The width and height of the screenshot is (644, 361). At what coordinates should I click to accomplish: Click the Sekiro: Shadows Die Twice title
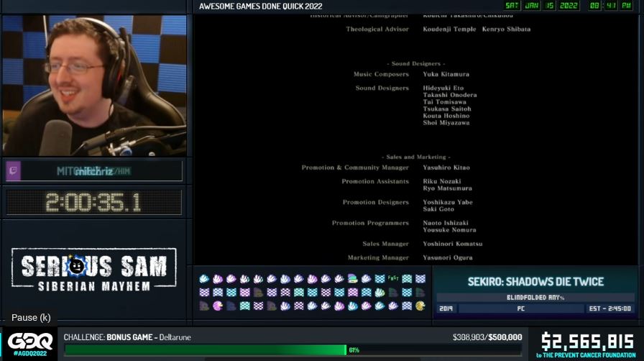[535, 281]
